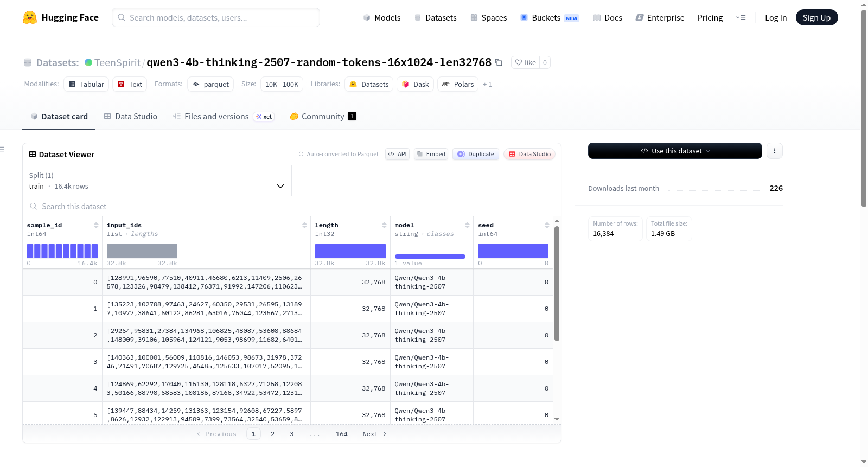868x467 pixels.
Task: Click the dataset viewer vertical scrollbar
Action: [557, 283]
